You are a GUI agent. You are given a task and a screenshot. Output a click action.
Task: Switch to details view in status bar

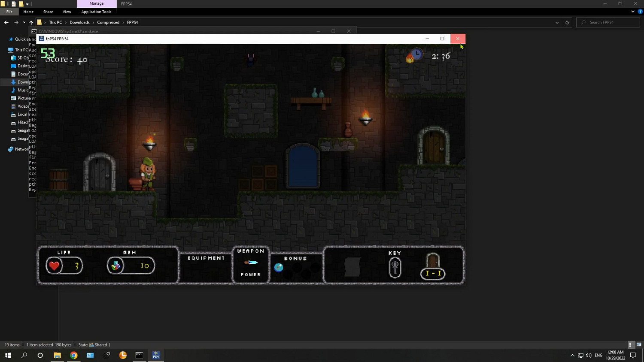point(630,344)
